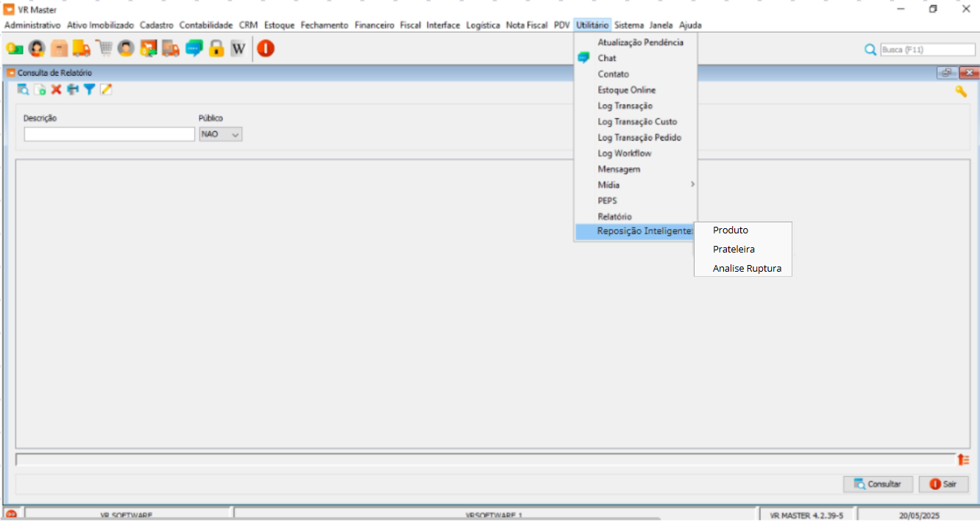Select Analise Ruptura from submenu

tap(747, 269)
